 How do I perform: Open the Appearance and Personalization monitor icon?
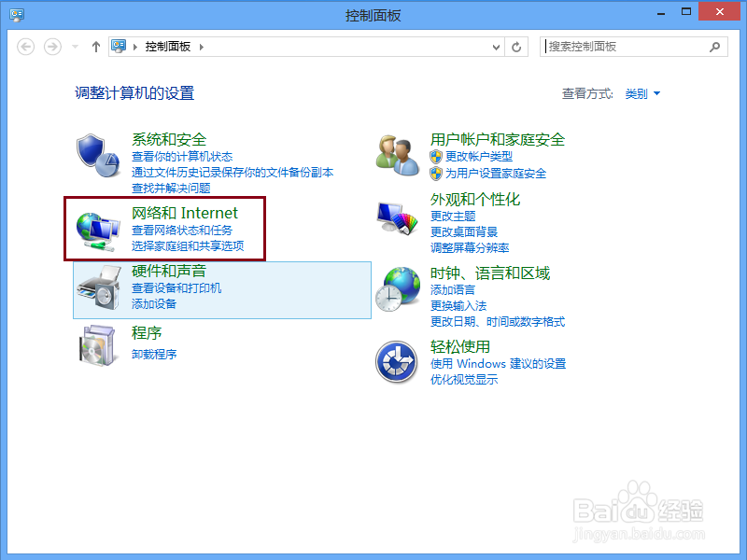(397, 218)
